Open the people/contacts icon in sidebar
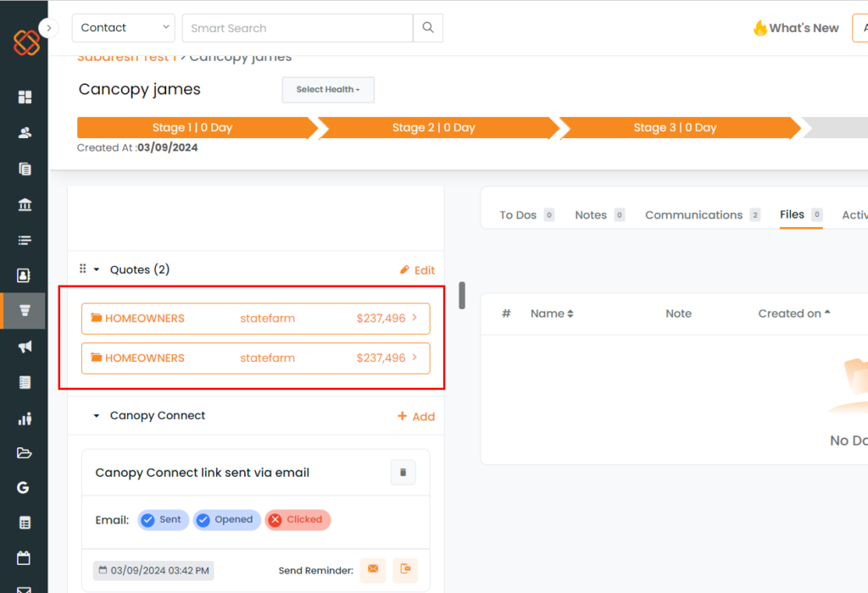The image size is (868, 593). 25,133
